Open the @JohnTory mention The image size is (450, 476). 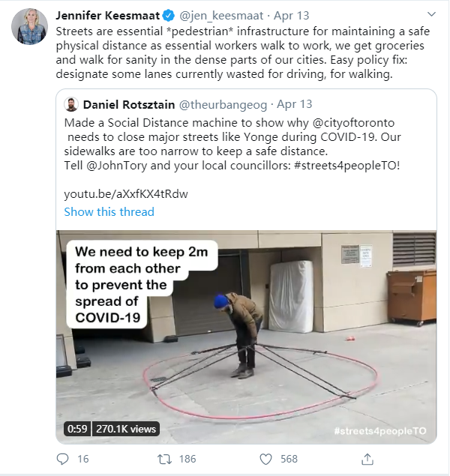pos(116,166)
